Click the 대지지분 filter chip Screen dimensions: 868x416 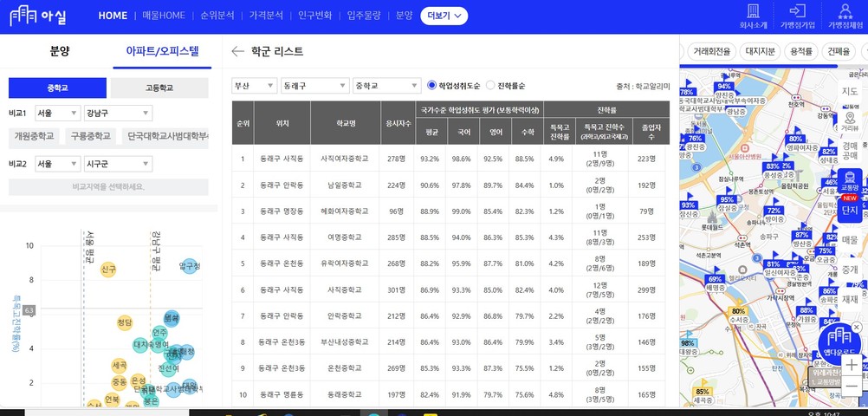761,52
